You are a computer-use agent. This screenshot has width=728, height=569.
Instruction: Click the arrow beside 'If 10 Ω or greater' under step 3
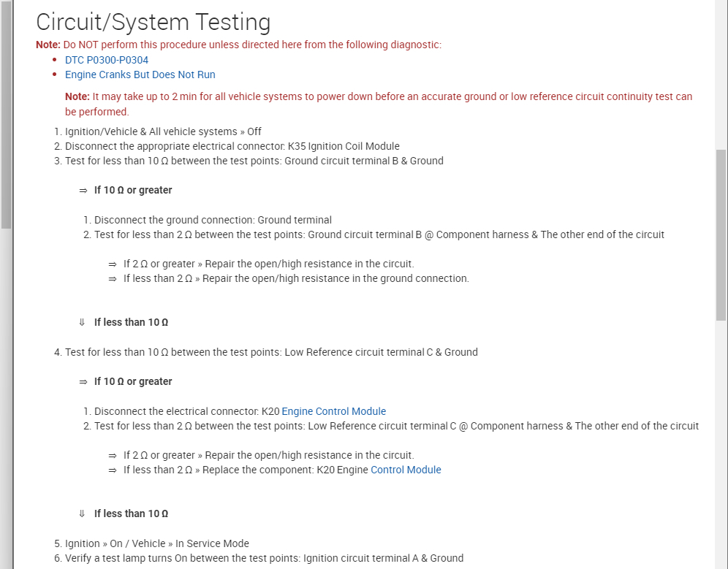[x=83, y=190]
